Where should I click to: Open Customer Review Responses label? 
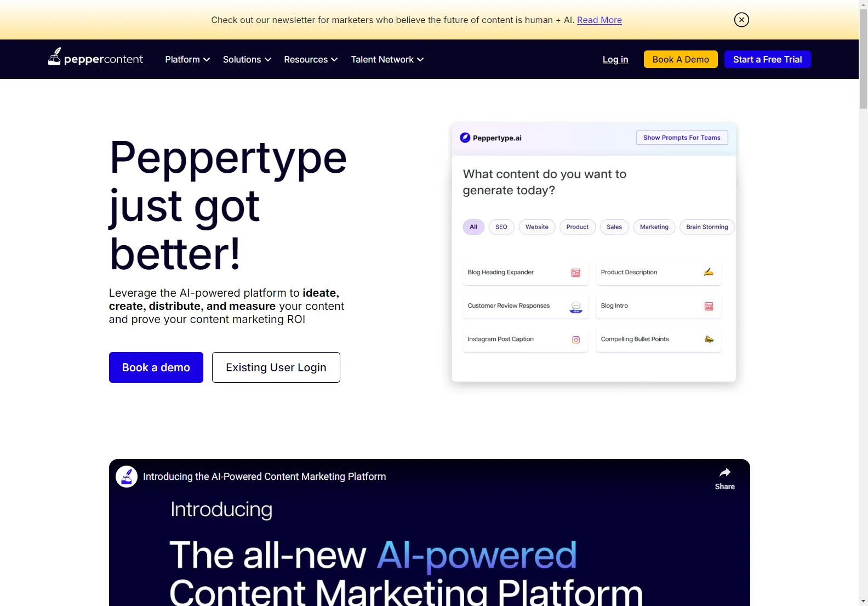tap(509, 306)
